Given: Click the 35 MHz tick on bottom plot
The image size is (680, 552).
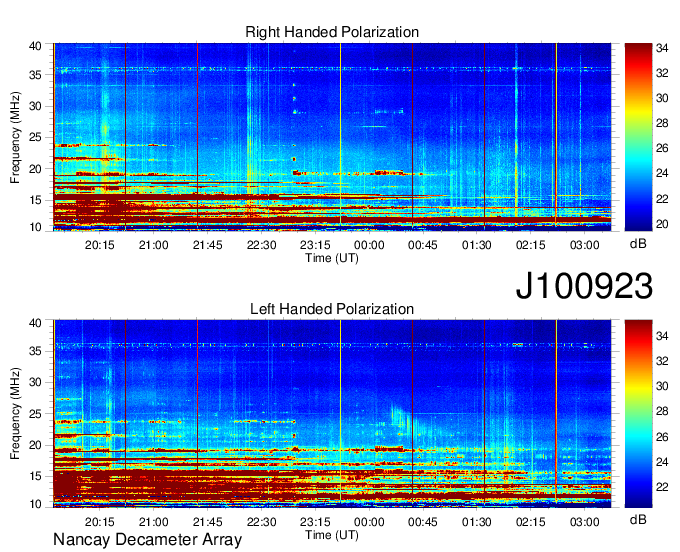Looking at the screenshot, I should coord(35,351).
